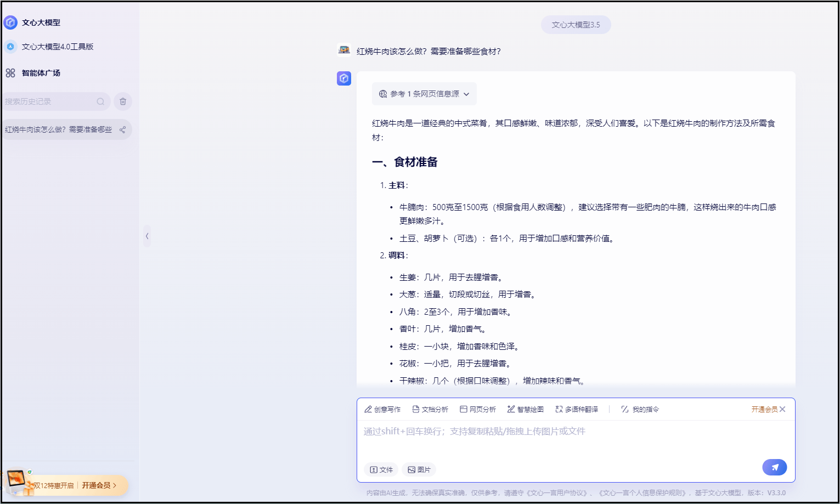Open 智能体广场 from the sidebar

click(41, 73)
